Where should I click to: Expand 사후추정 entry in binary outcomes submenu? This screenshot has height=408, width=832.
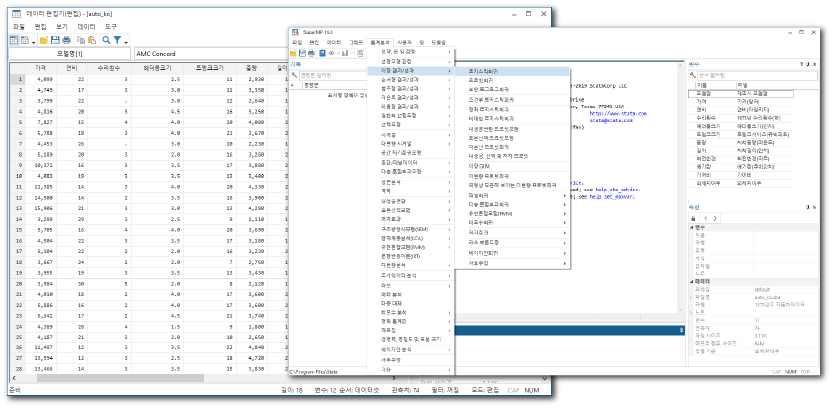pos(513,263)
